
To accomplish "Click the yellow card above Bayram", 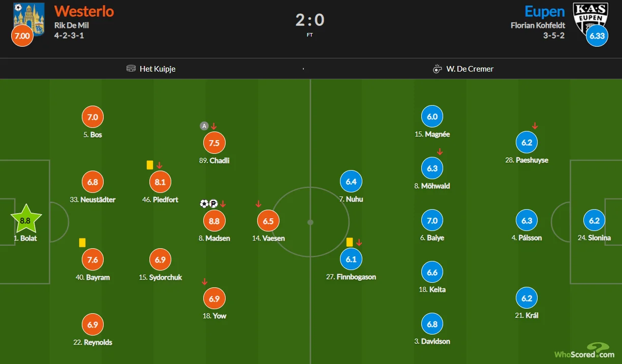I will [x=82, y=243].
